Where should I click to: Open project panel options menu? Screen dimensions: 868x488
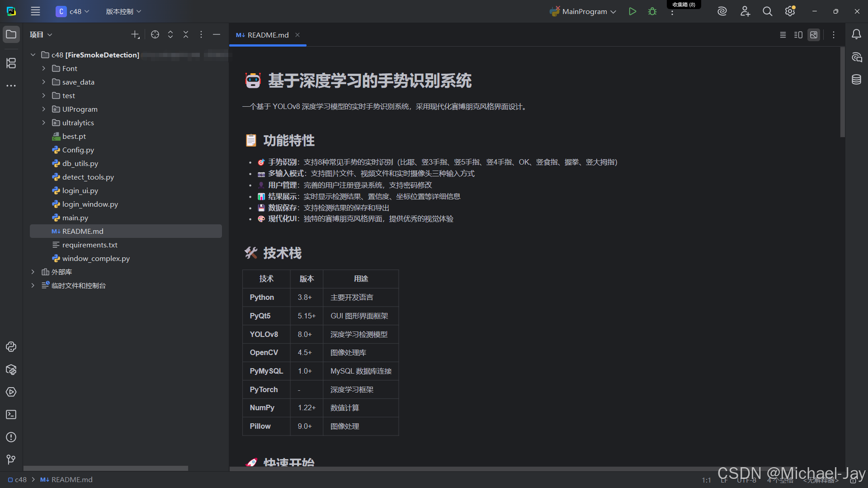pyautogui.click(x=201, y=35)
